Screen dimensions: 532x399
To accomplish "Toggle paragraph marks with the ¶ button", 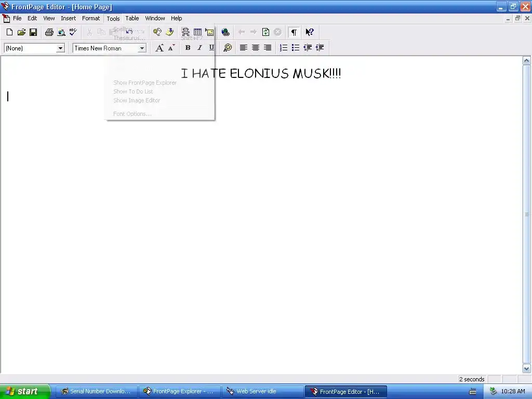I will coord(294,32).
